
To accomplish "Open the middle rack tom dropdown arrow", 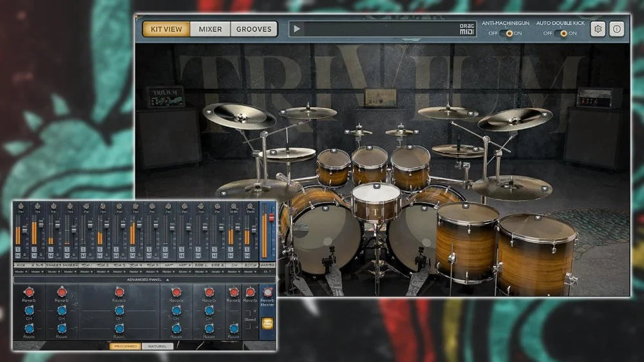I will coord(369,148).
